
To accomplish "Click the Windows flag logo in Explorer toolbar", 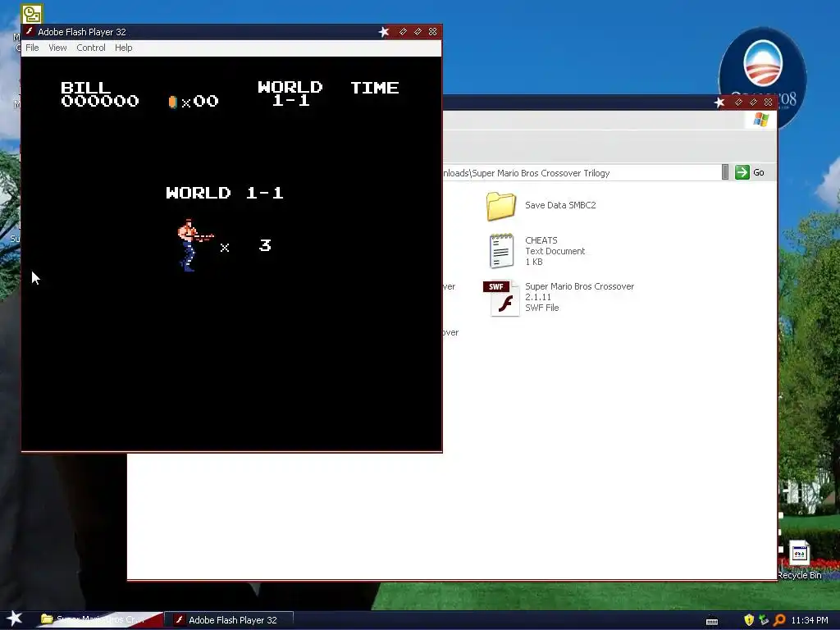I will pos(760,120).
